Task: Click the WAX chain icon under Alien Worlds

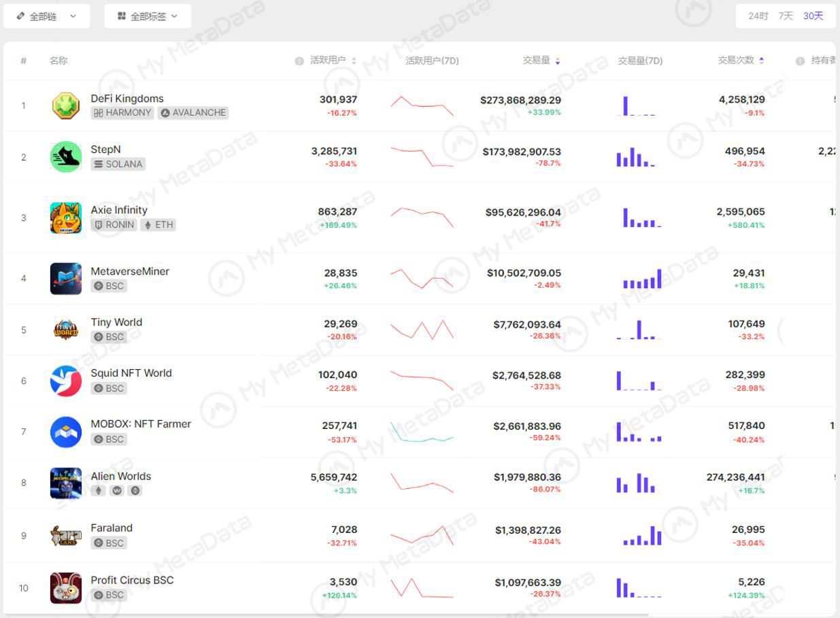Action: coord(116,490)
